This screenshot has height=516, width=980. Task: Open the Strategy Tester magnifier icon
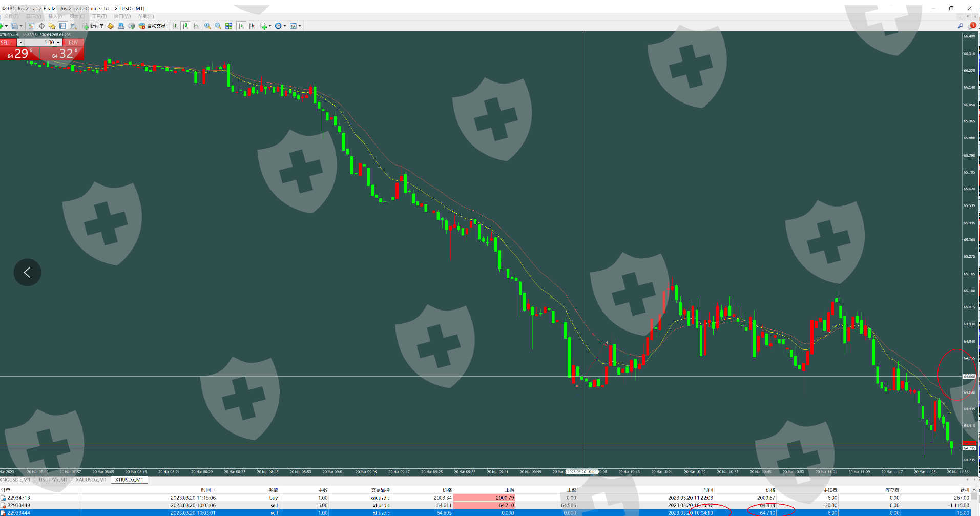click(x=73, y=26)
